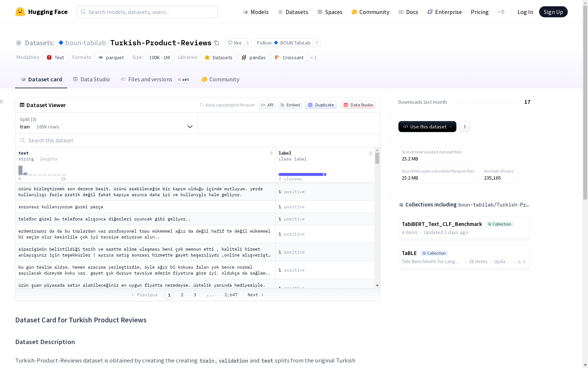Select the row 'sorunsuz kullanıyorum guzel parça'
Image resolution: width=588 pixels, height=368 pixels.
(195, 207)
